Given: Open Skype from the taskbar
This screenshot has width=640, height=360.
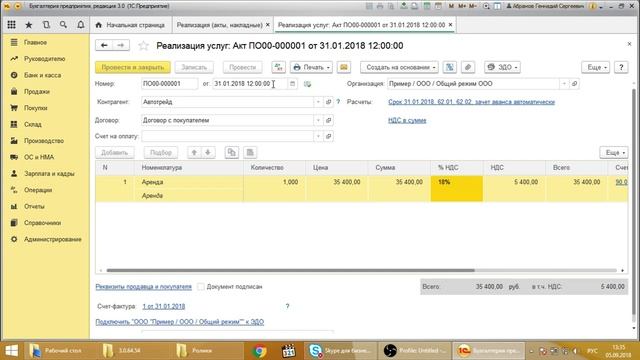Looking at the screenshot, I should coord(339,351).
